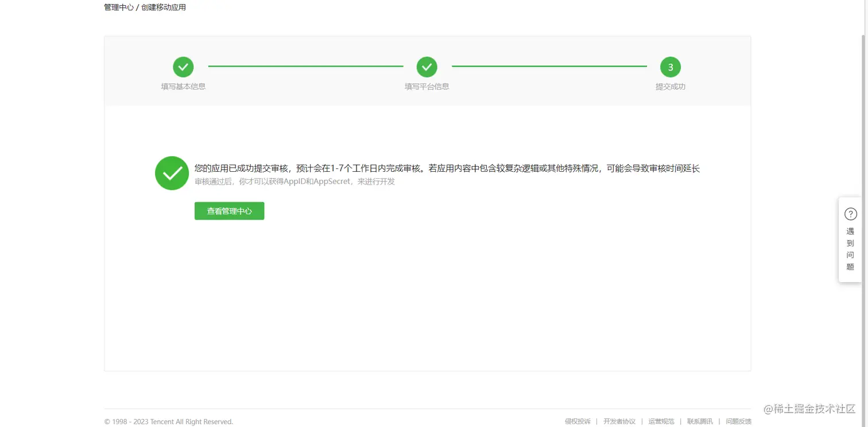Image resolution: width=868 pixels, height=427 pixels.
Task: Click the 稀土掘金技术社区 watermark text
Action: (811, 409)
